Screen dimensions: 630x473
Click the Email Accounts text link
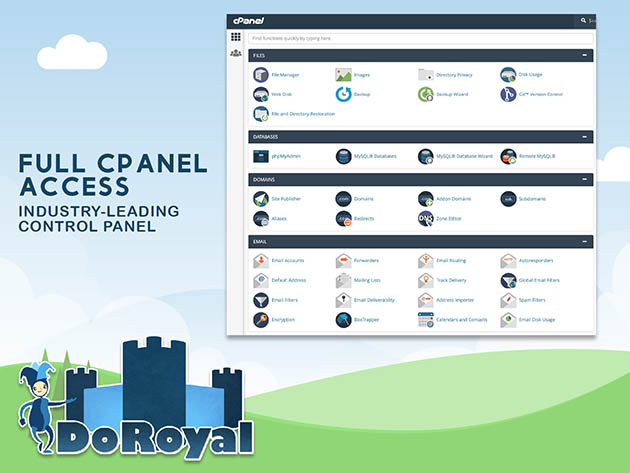[x=288, y=261]
